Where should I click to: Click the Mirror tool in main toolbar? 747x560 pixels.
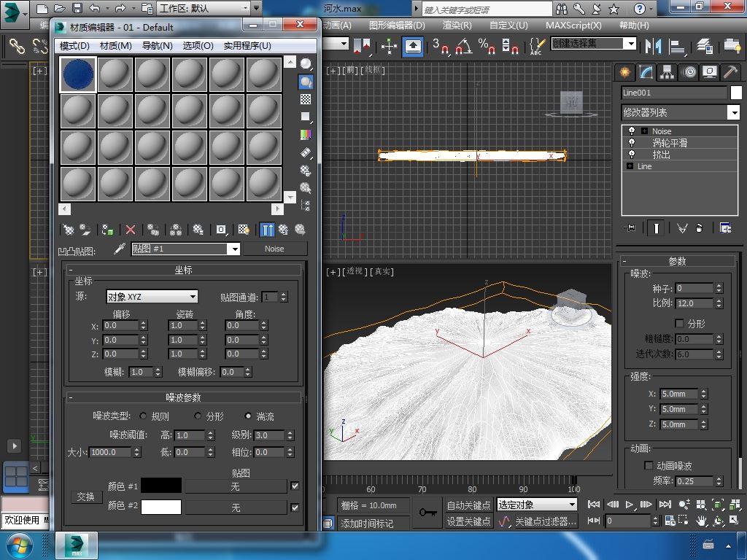click(652, 46)
